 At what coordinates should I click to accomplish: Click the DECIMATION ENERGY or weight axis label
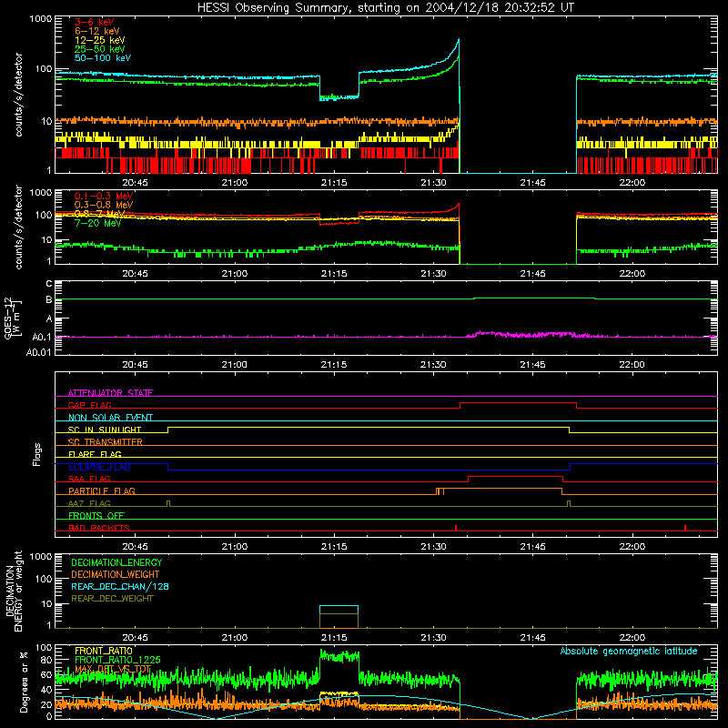[x=14, y=591]
